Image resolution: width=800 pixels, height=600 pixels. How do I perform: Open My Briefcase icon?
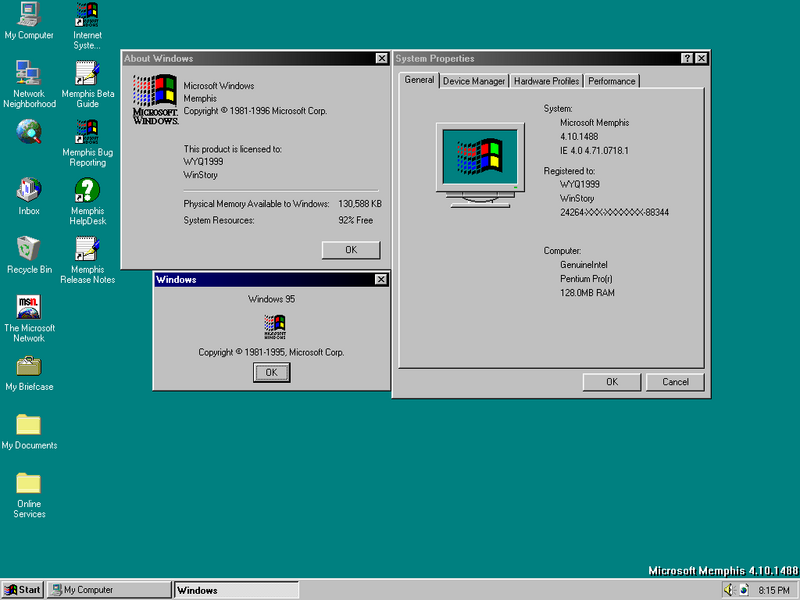(x=29, y=366)
